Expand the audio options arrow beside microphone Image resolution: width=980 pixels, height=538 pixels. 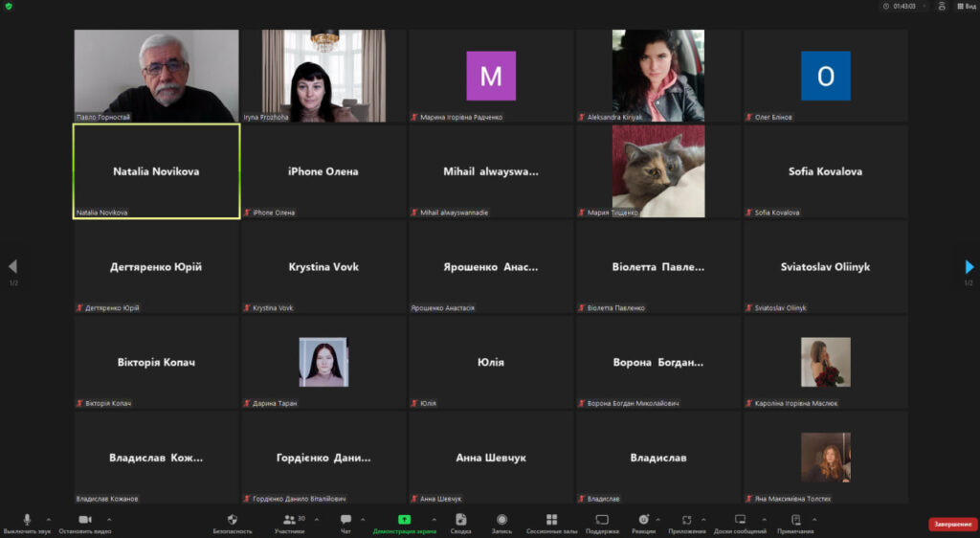pyautogui.click(x=48, y=519)
